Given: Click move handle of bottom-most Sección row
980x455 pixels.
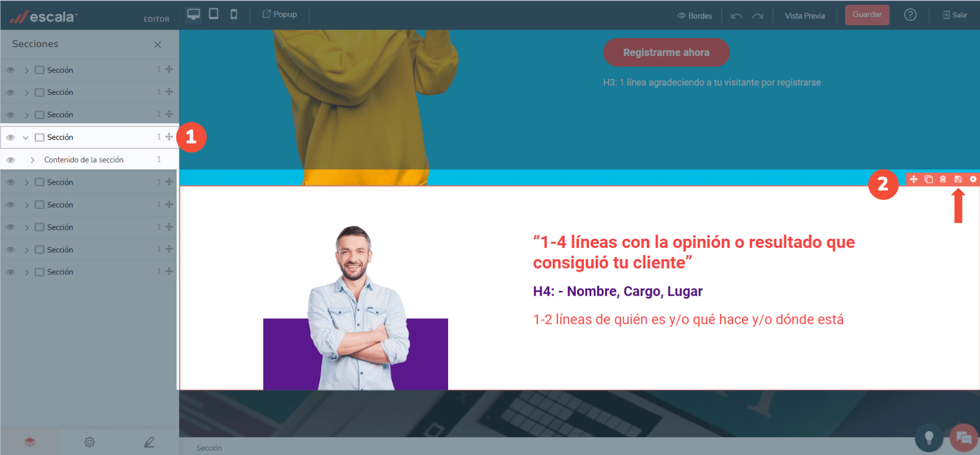Looking at the screenshot, I should coord(169,271).
